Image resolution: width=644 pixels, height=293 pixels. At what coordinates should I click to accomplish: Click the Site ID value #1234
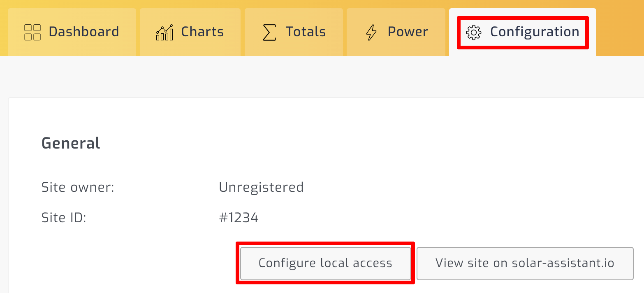pos(239,217)
